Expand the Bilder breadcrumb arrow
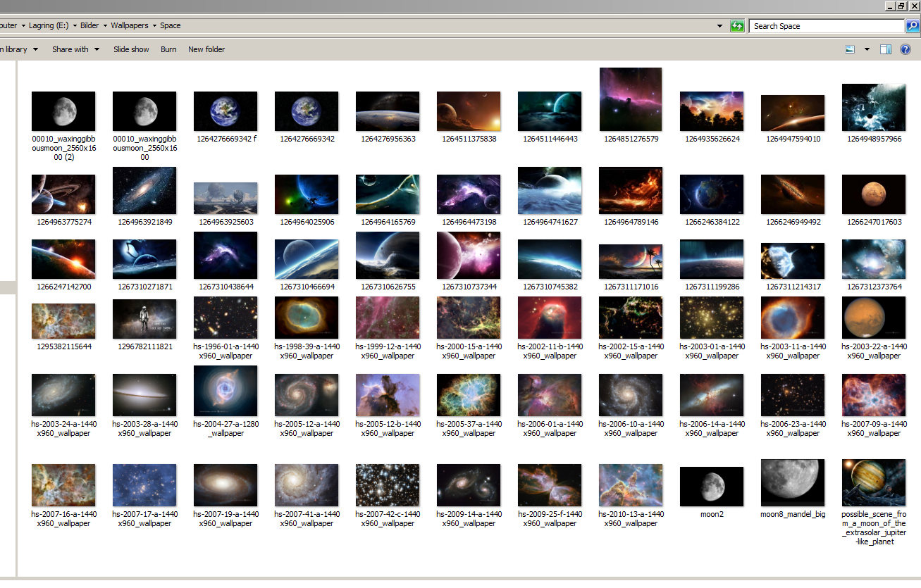Screen dimensions: 921x588 click(104, 25)
